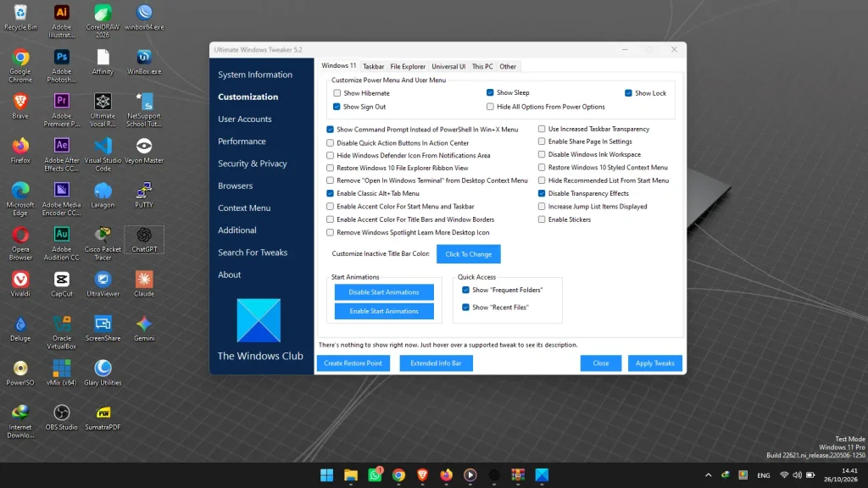The width and height of the screenshot is (868, 488).
Task: Select the Adobe Illustrator desktop icon
Action: pyautogui.click(x=61, y=21)
